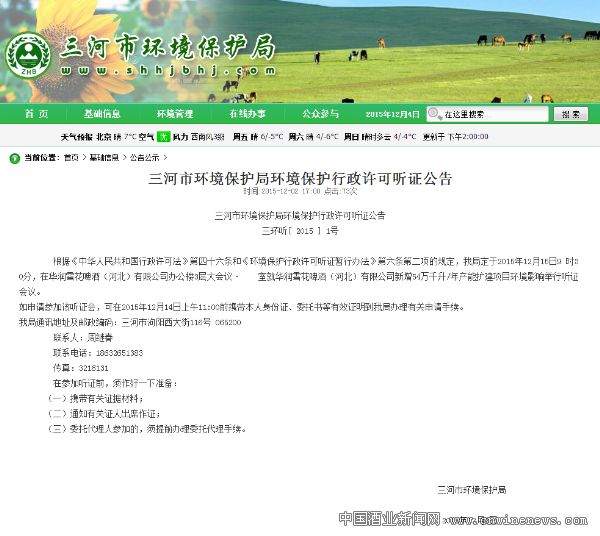
Task: Click the 公告公示 breadcrumb link
Action: [x=143, y=157]
